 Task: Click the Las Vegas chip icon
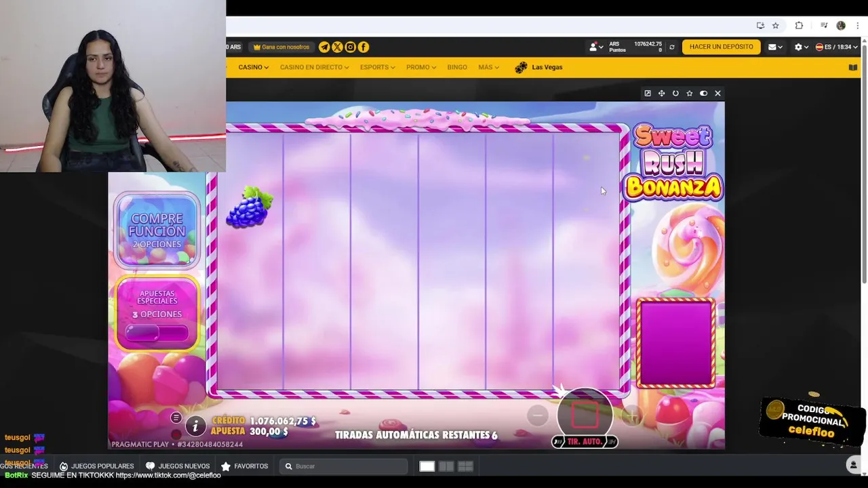pos(521,67)
